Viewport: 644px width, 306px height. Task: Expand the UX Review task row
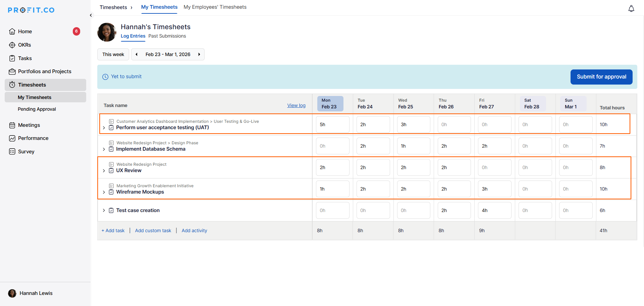click(x=104, y=171)
